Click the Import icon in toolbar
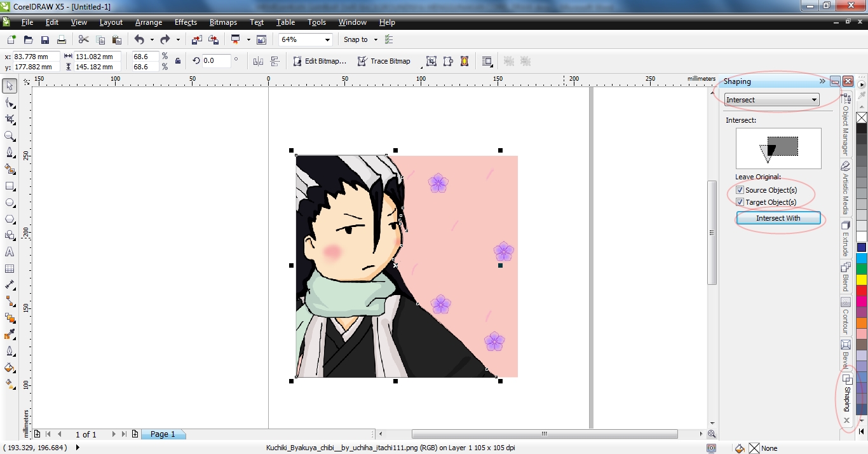The height and width of the screenshot is (454, 868). pyautogui.click(x=197, y=39)
